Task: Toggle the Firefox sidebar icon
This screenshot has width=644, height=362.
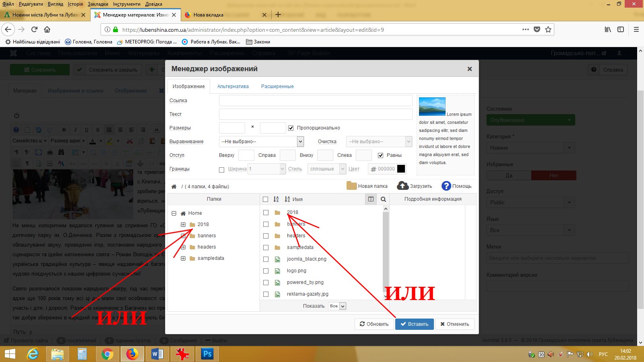Action: 621,29
